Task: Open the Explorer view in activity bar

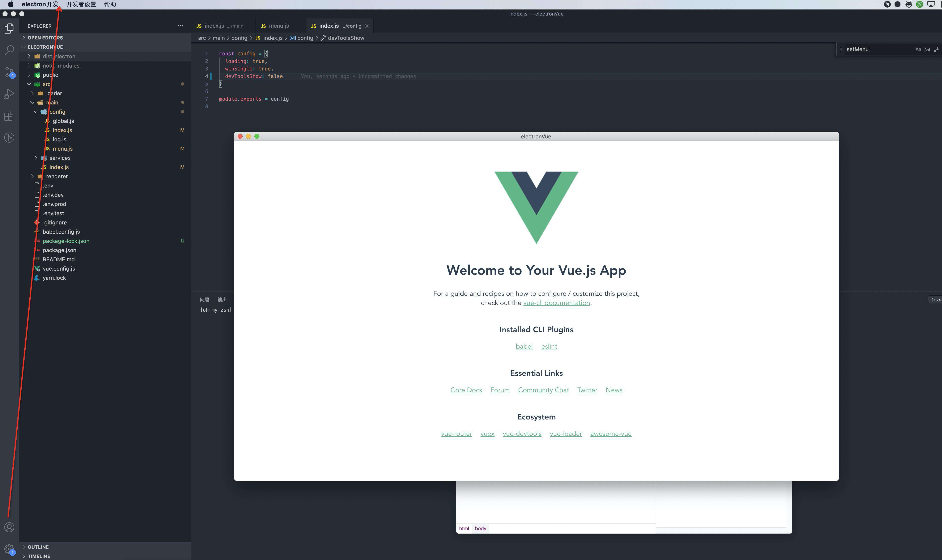Action: point(9,29)
